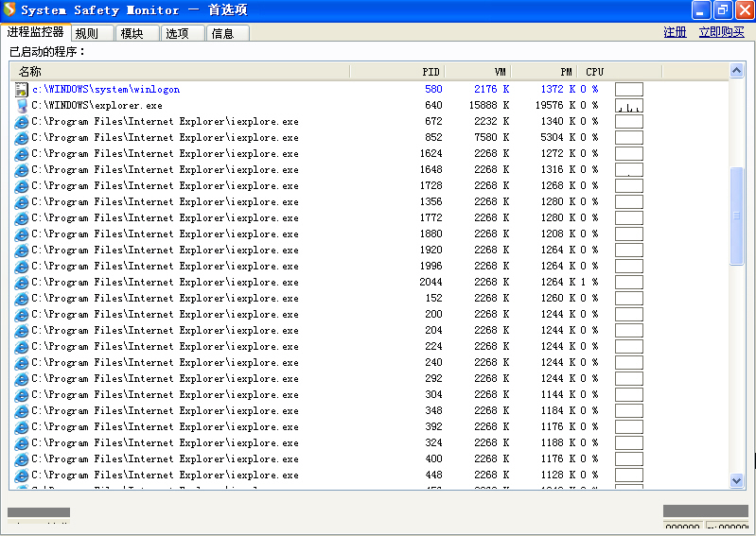Click the System Safety Monitor title bar icon
The width and height of the screenshot is (756, 536).
tap(9, 10)
